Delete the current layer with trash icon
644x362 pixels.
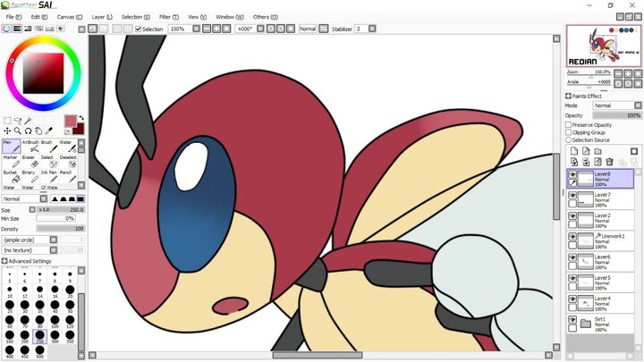[609, 162]
